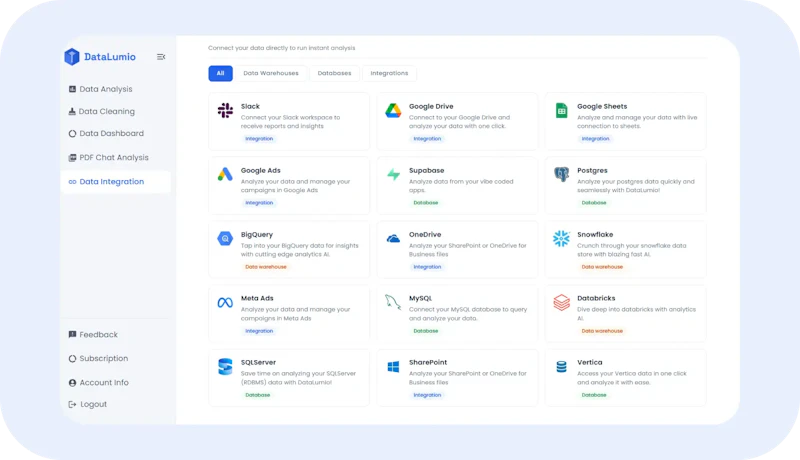Click the SharePoint Integration tag
This screenshot has width=800, height=460.
pos(427,395)
